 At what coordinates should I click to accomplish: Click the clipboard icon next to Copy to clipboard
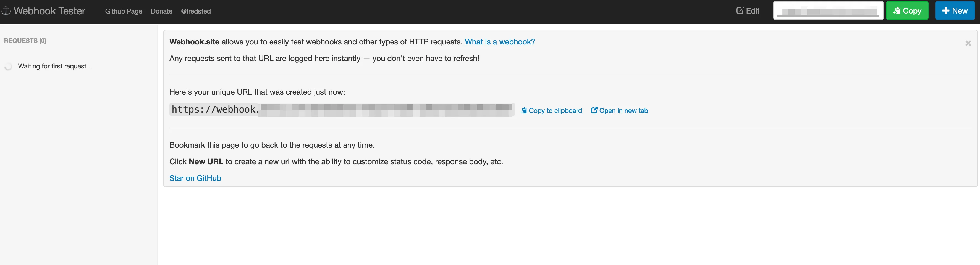[x=524, y=110]
